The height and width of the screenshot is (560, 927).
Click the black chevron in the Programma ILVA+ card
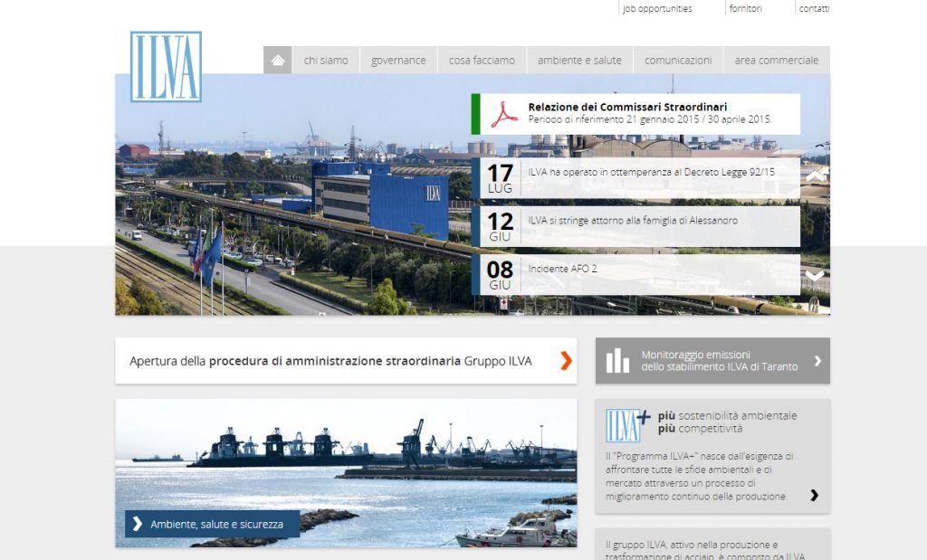(814, 495)
